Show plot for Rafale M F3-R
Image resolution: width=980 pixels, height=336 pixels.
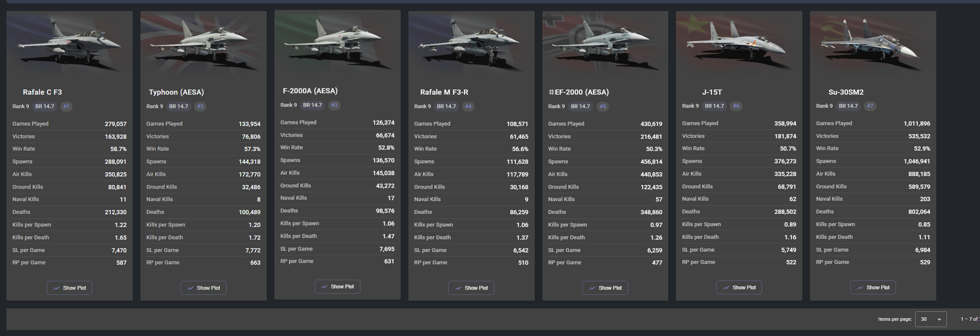click(x=471, y=288)
